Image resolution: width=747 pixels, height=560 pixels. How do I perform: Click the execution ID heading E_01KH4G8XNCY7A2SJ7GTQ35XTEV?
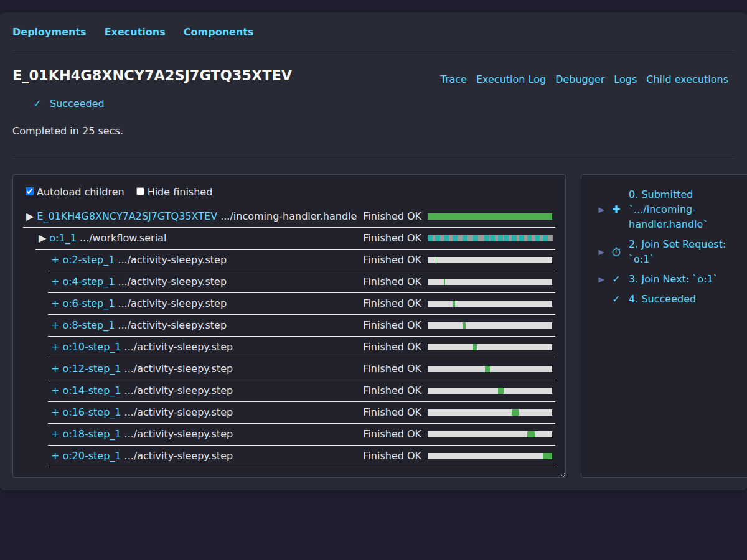click(x=153, y=76)
